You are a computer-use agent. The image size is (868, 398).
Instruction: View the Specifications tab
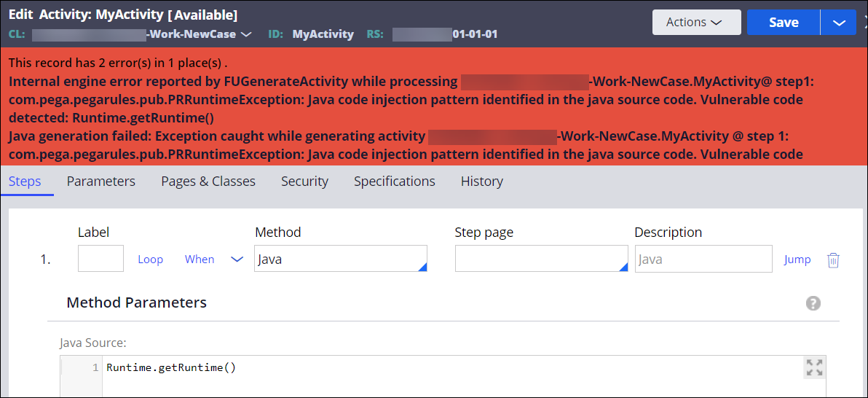tap(394, 182)
